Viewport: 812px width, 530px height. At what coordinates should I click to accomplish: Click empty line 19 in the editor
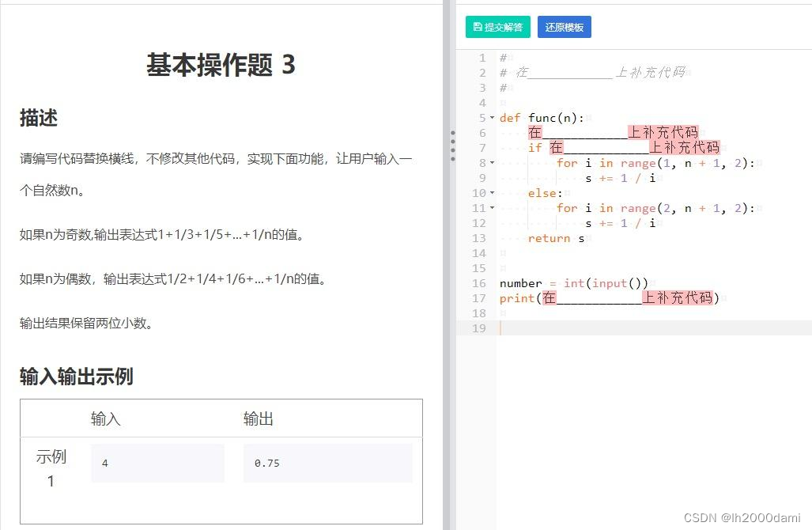tap(553, 328)
